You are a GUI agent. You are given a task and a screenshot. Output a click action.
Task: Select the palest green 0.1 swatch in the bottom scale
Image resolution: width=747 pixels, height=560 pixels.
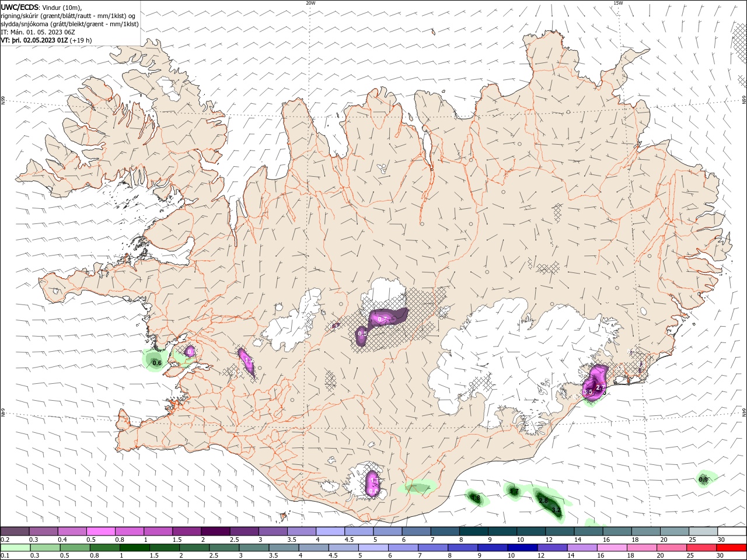click(x=15, y=548)
